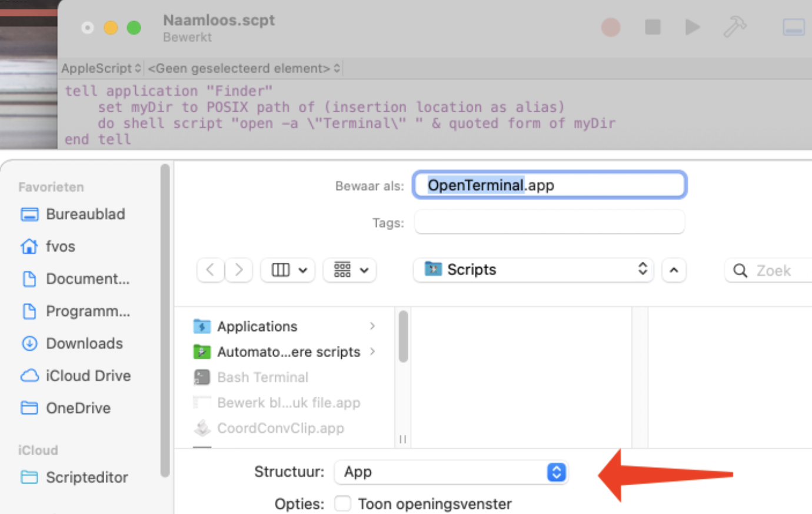Click the Stop script icon

pyautogui.click(x=653, y=26)
